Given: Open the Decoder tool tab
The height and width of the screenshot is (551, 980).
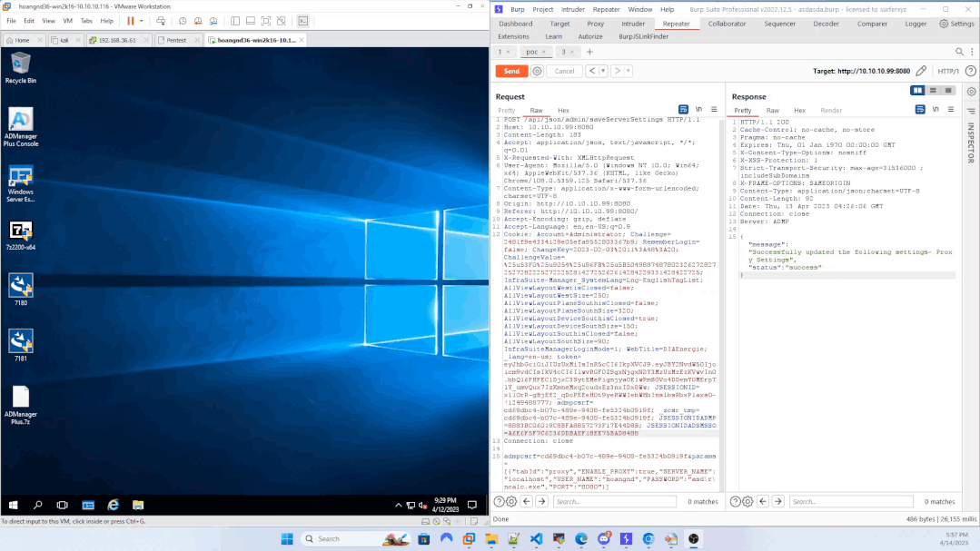Looking at the screenshot, I should click(826, 24).
